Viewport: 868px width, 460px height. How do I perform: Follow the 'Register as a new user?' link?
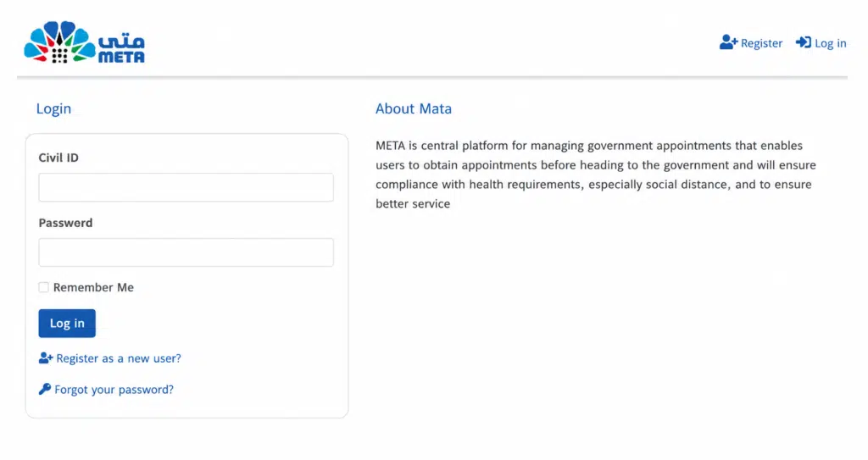119,358
